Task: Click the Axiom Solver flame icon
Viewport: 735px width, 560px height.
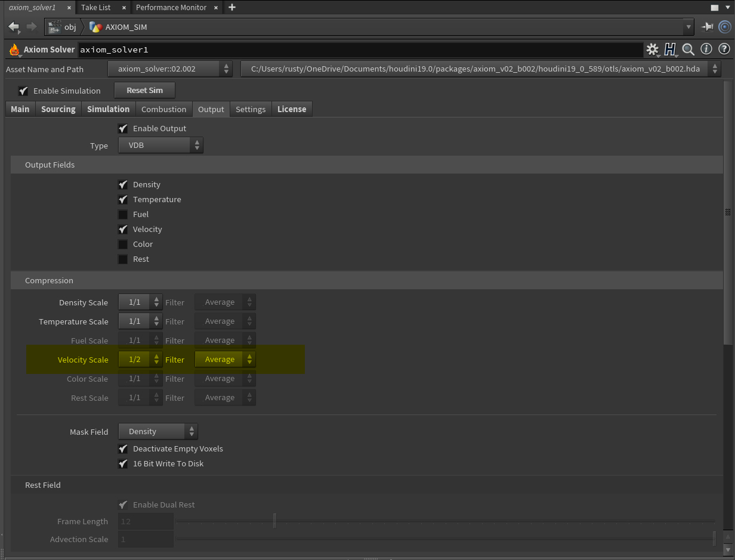Action: tap(14, 49)
